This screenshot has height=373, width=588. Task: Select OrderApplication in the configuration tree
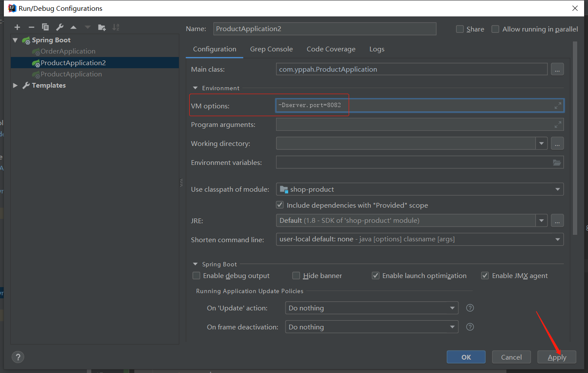pos(68,51)
